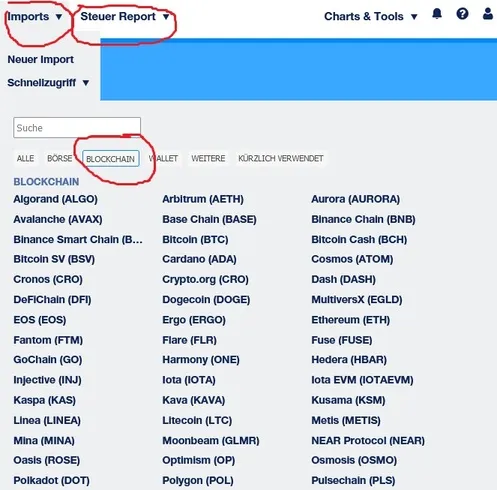Screen dimensions: 497x490
Task: Click Harmony (ONE) entry
Action: pyautogui.click(x=201, y=360)
